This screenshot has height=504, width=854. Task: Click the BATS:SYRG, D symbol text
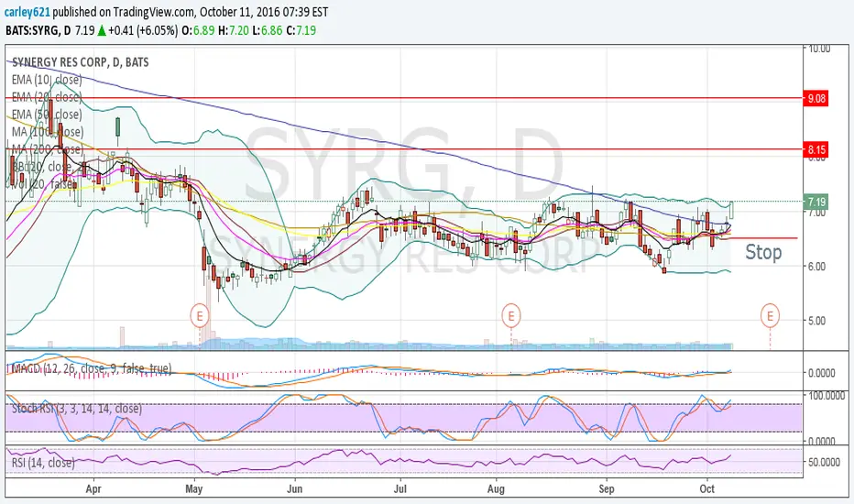38,30
